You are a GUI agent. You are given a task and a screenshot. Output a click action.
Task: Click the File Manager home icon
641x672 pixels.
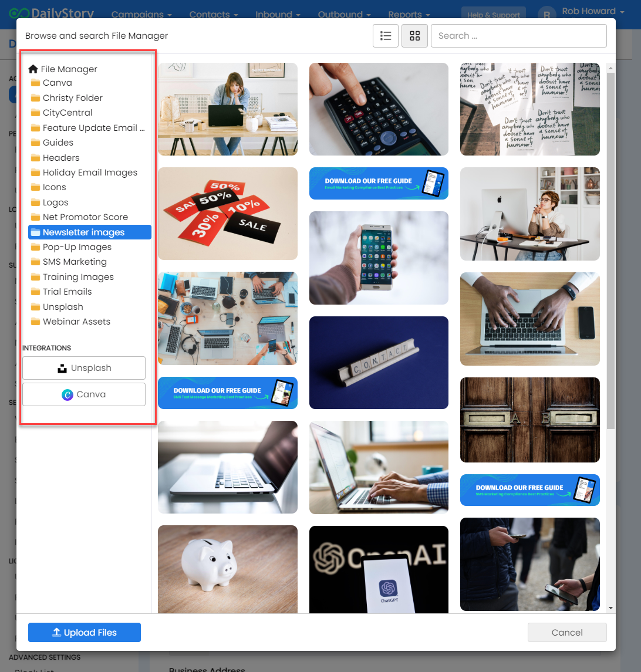pyautogui.click(x=33, y=69)
